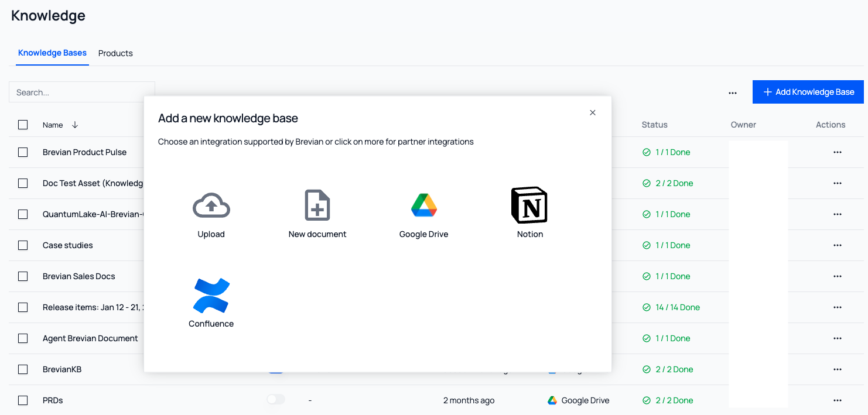This screenshot has height=415, width=868.
Task: Open actions menu for Brevian Product Pulse
Action: coord(838,152)
